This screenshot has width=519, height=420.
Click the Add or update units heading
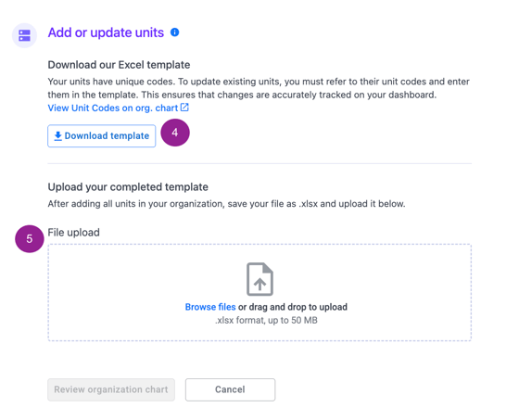[x=106, y=32]
